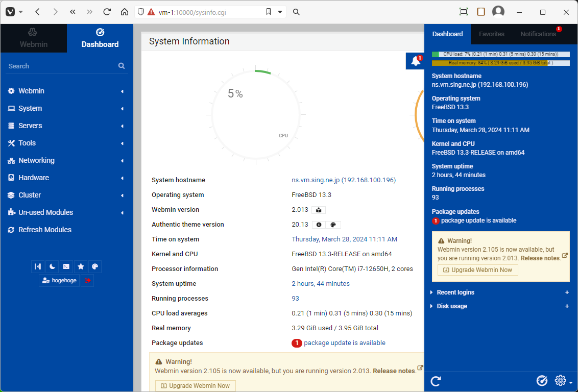Image resolution: width=578 pixels, height=392 pixels.
Task: Click the red not-secure warning triangle
Action: [151, 12]
